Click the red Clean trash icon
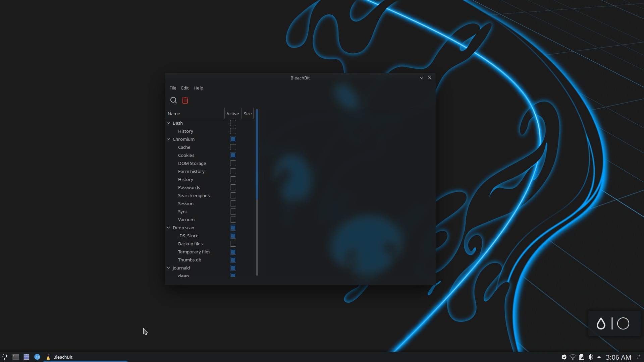 pos(185,100)
